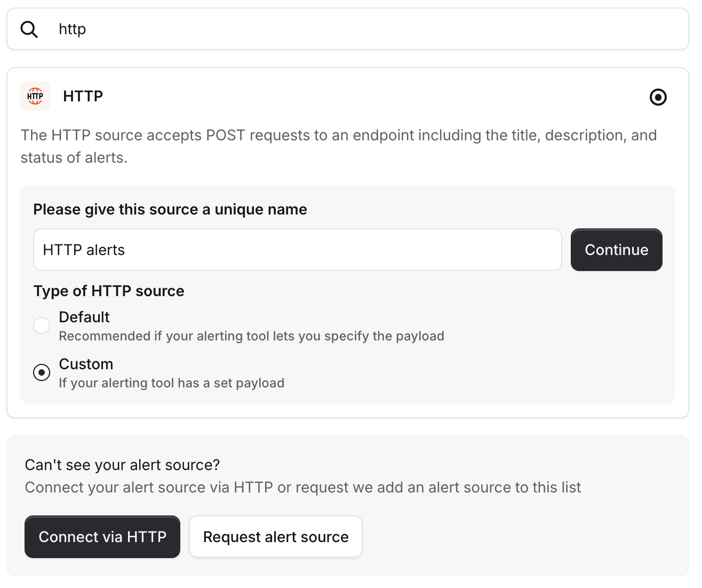Image resolution: width=702 pixels, height=588 pixels.
Task: Open the Request alert source button
Action: coord(275,537)
